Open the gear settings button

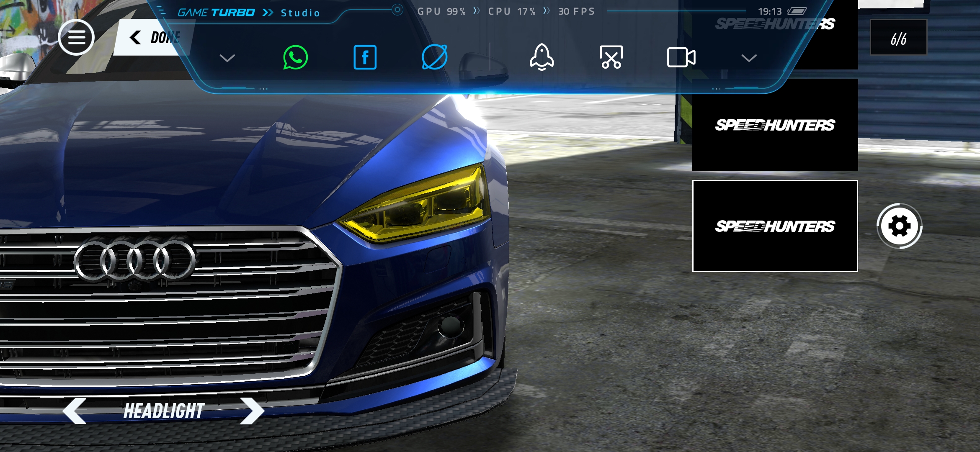(899, 226)
